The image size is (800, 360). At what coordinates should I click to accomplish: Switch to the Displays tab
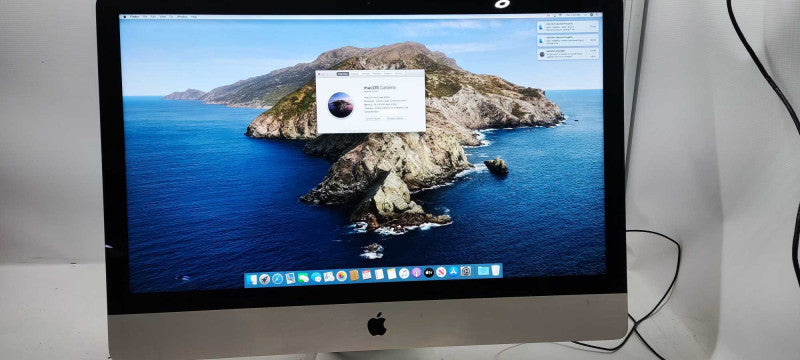[x=355, y=74]
